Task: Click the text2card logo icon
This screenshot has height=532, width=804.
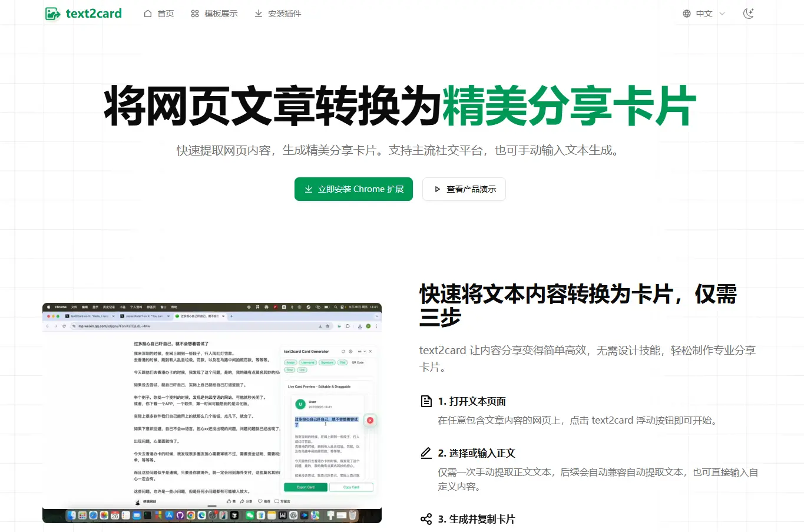Action: pos(52,14)
